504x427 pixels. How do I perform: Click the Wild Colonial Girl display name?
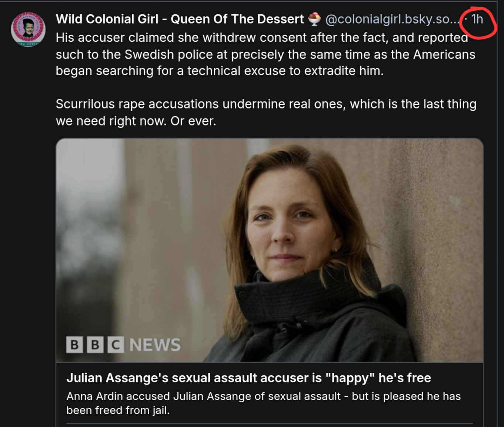[180, 19]
